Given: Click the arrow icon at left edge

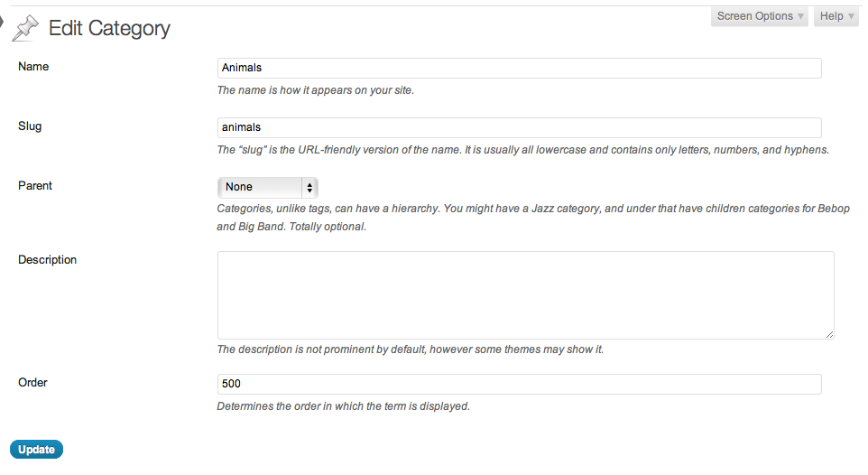Looking at the screenshot, I should (x=2, y=23).
